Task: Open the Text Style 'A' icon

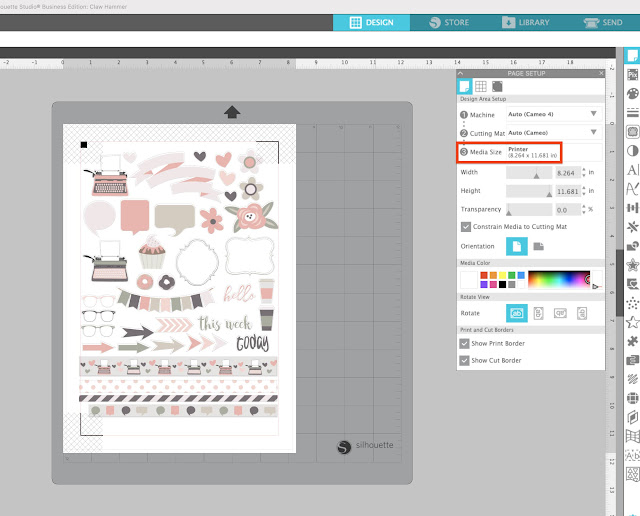Action: (x=632, y=170)
